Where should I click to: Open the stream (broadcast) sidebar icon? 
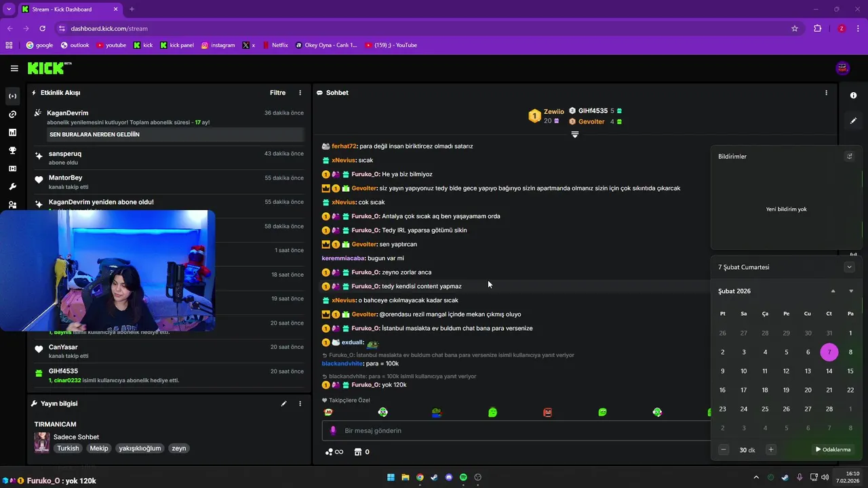pyautogui.click(x=12, y=96)
